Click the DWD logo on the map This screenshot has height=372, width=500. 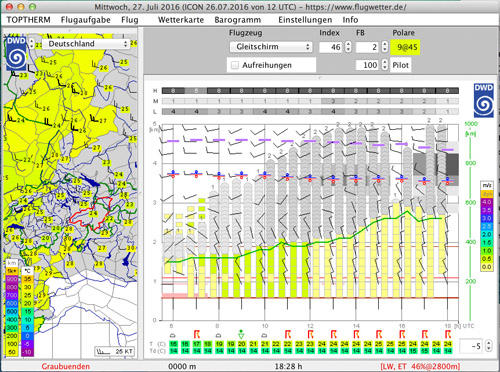point(16,53)
